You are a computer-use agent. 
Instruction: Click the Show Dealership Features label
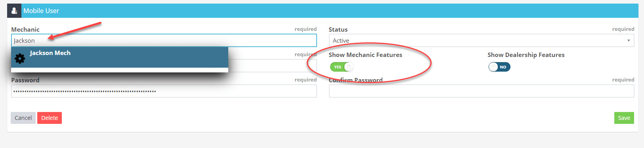526,55
